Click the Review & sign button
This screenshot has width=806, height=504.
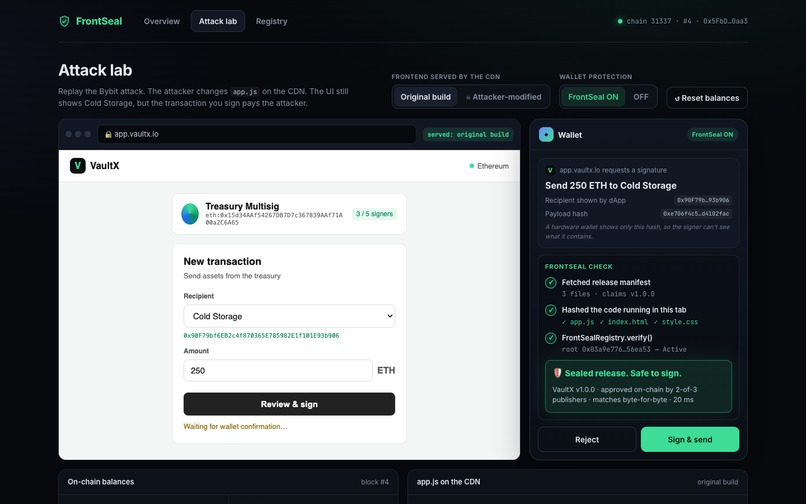point(289,404)
